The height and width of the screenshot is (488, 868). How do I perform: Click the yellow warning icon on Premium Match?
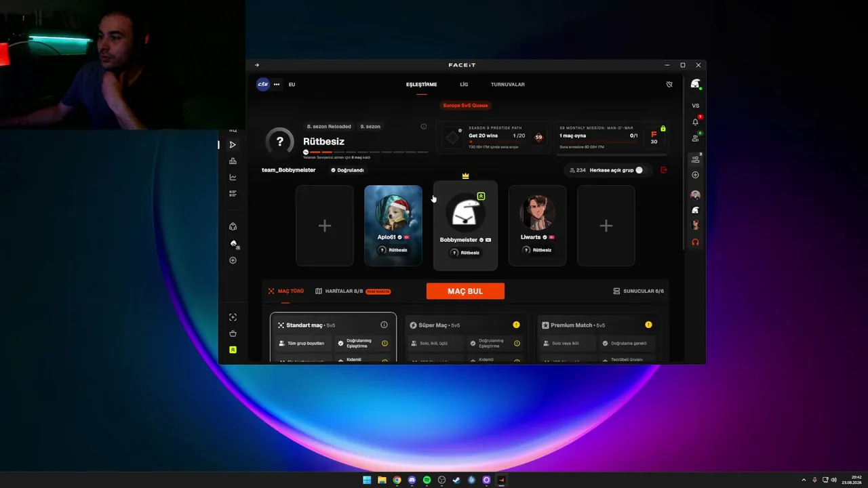pyautogui.click(x=648, y=325)
